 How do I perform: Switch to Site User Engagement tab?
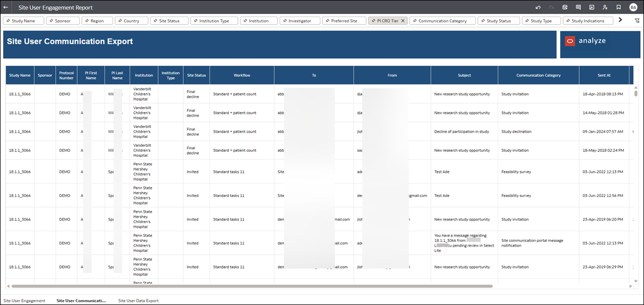[25, 301]
